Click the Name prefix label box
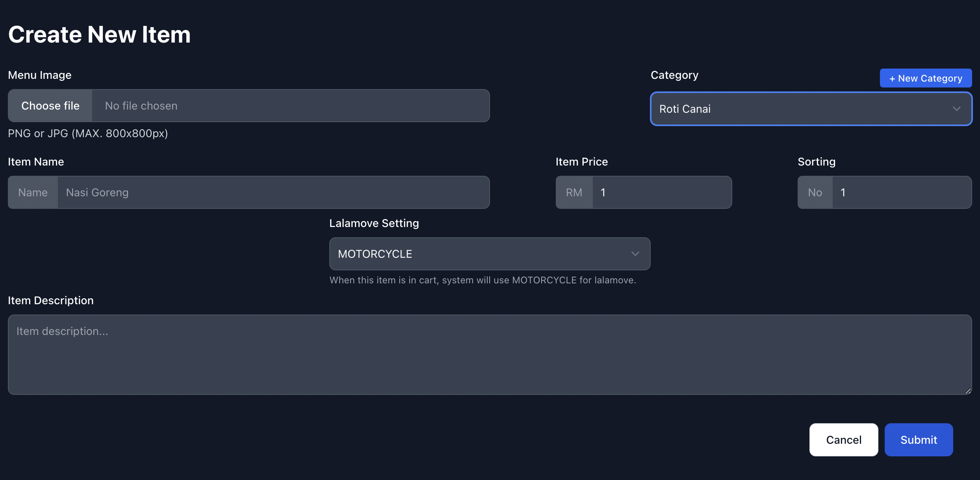The height and width of the screenshot is (480, 980). point(33,192)
